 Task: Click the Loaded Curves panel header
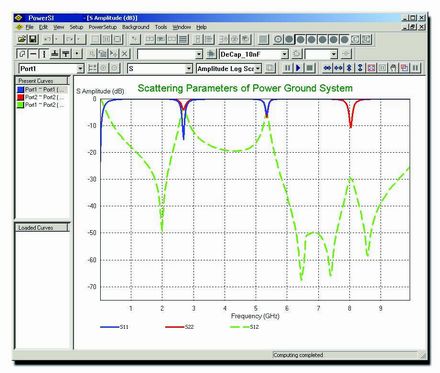click(x=42, y=228)
